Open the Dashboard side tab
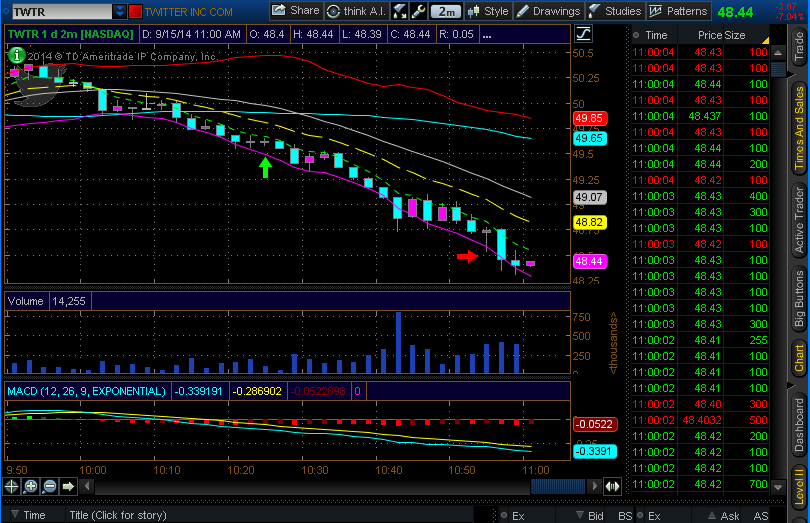The width and height of the screenshot is (810, 523). [x=799, y=424]
